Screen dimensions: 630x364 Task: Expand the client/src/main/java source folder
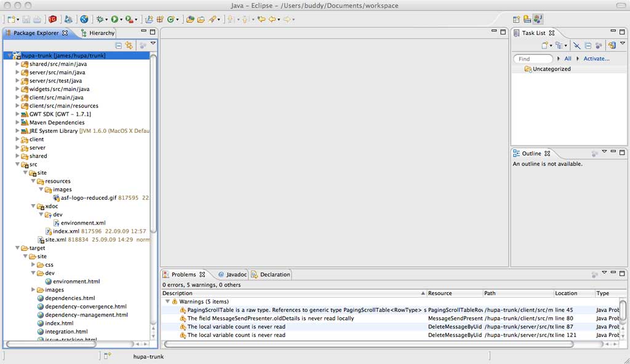tap(18, 97)
